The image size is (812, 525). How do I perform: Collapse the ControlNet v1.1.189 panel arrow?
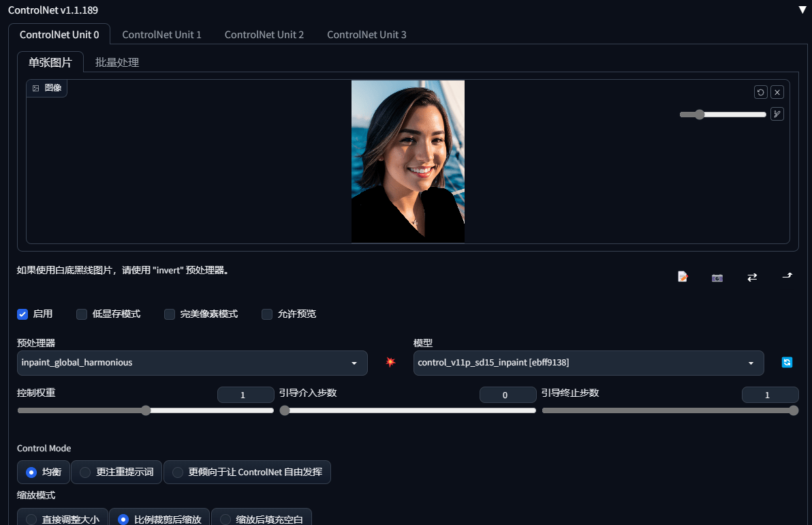click(x=802, y=10)
